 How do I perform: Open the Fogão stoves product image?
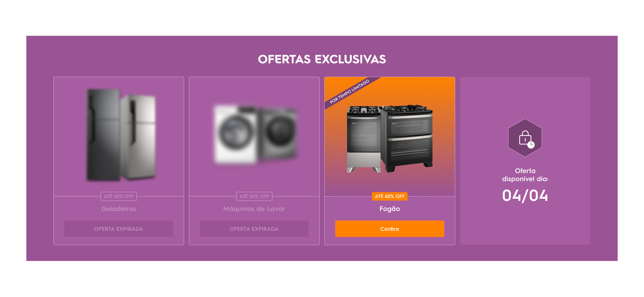tap(390, 139)
